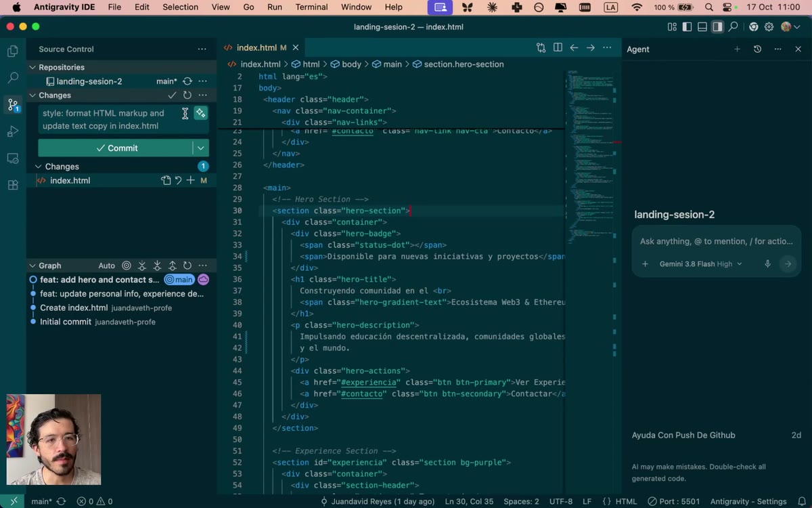The width and height of the screenshot is (812, 508).
Task: Customize layout icon in title bar
Action: click(672, 27)
